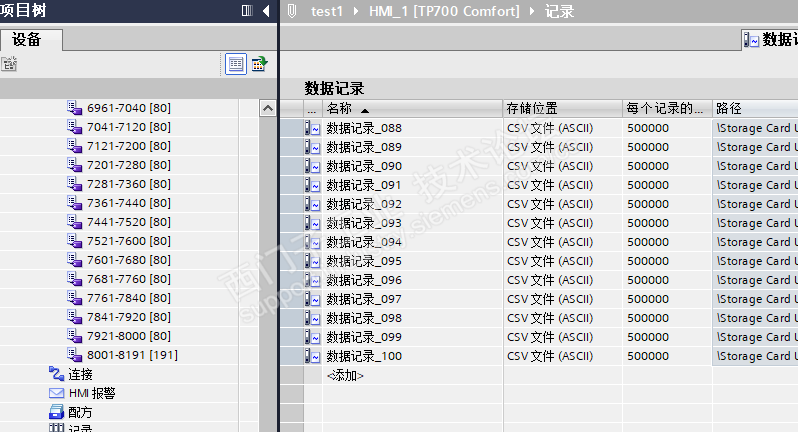Screen dimensions: 798x432
Task: Open storage location dropdown for 数据记录_090
Action: [562, 166]
